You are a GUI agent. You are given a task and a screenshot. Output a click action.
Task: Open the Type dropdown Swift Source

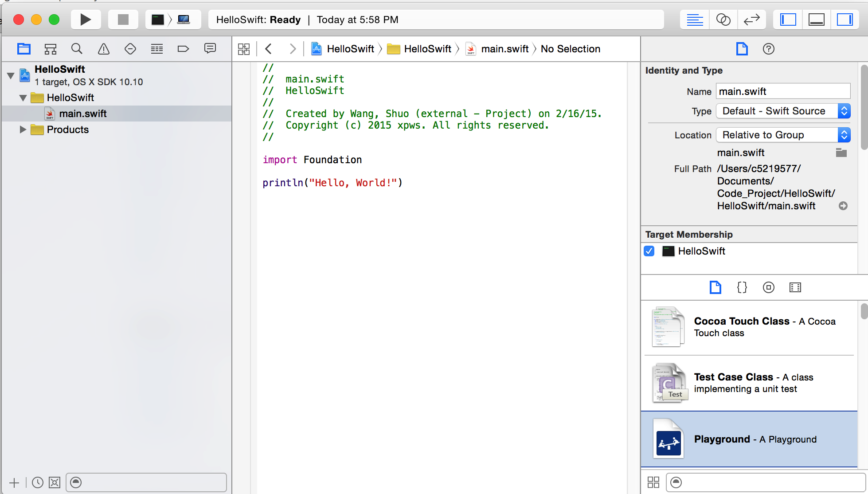pyautogui.click(x=783, y=111)
